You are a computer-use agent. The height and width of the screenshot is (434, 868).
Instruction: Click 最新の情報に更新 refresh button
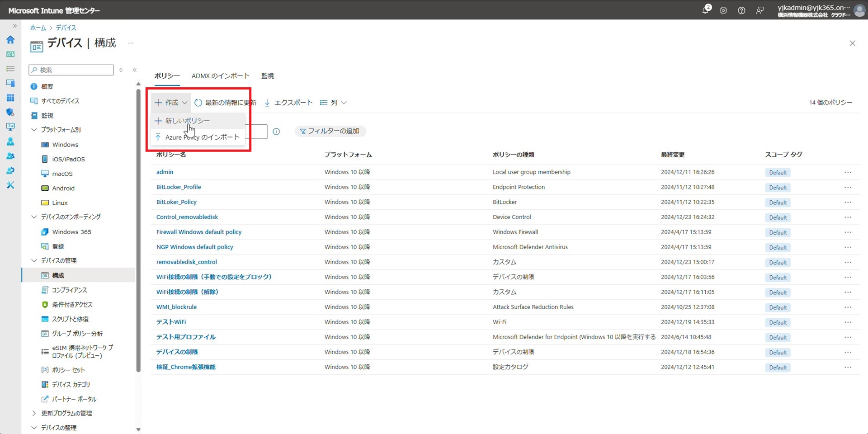(x=225, y=103)
